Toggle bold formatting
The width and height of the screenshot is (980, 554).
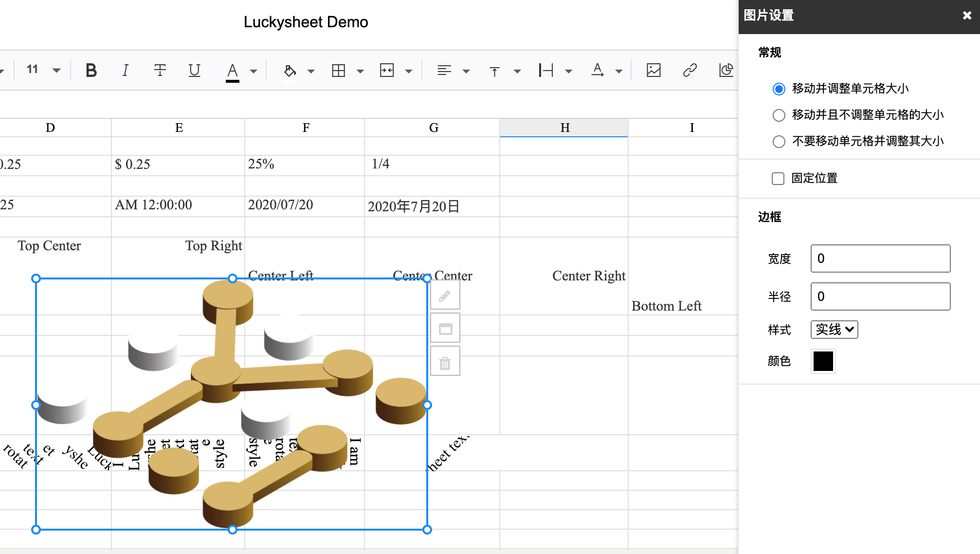click(x=91, y=71)
